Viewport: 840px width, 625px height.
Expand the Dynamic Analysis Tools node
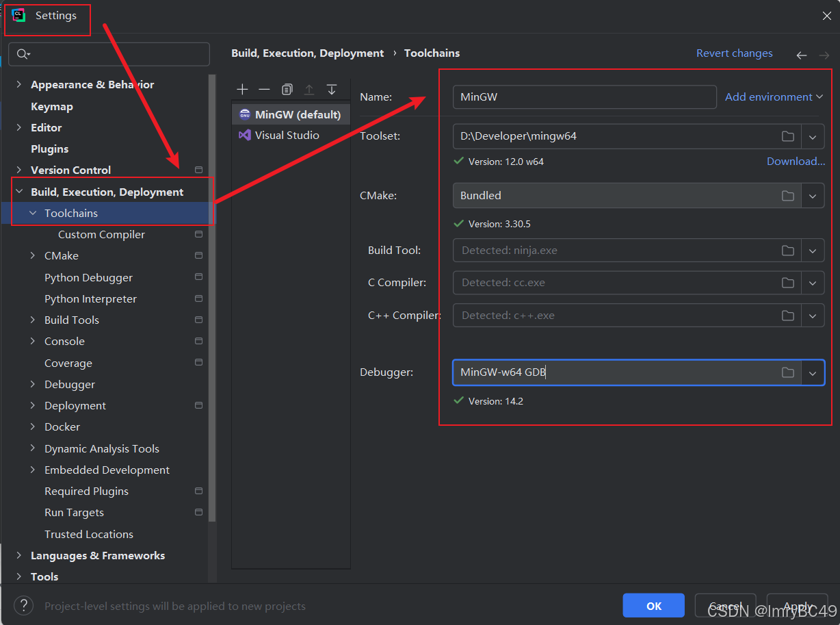coord(33,448)
